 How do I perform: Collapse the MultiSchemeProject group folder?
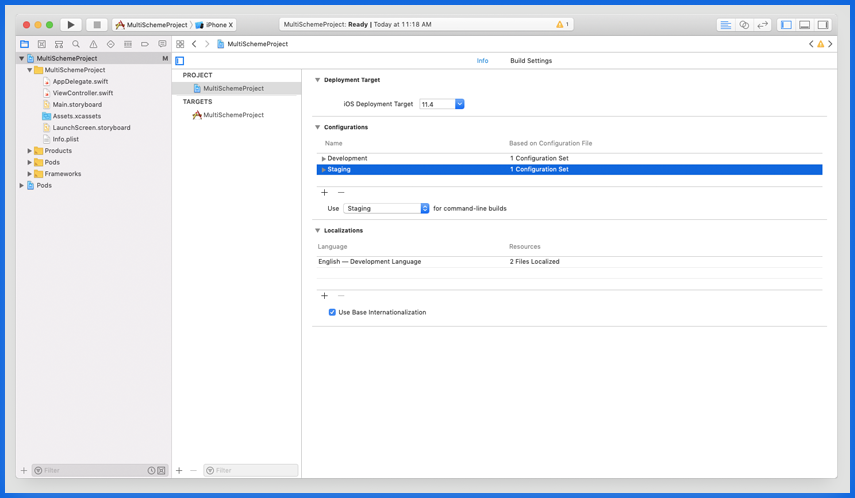tap(29, 70)
